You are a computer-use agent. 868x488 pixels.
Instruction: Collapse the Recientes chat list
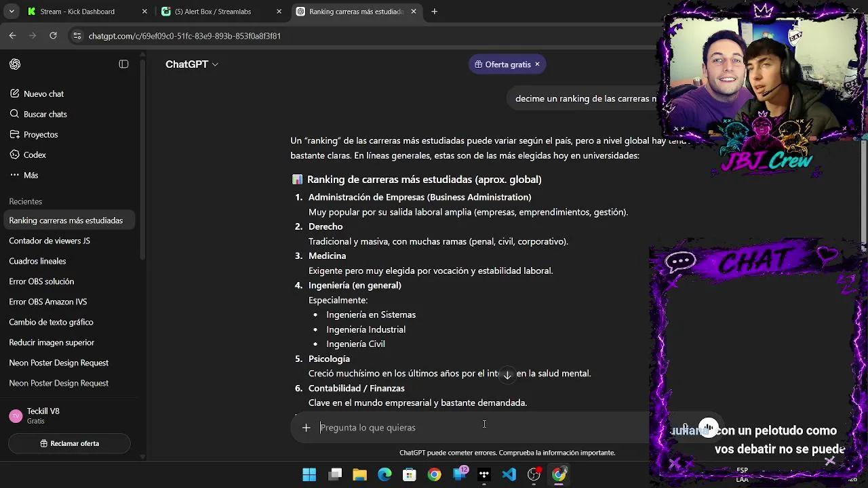(x=25, y=202)
